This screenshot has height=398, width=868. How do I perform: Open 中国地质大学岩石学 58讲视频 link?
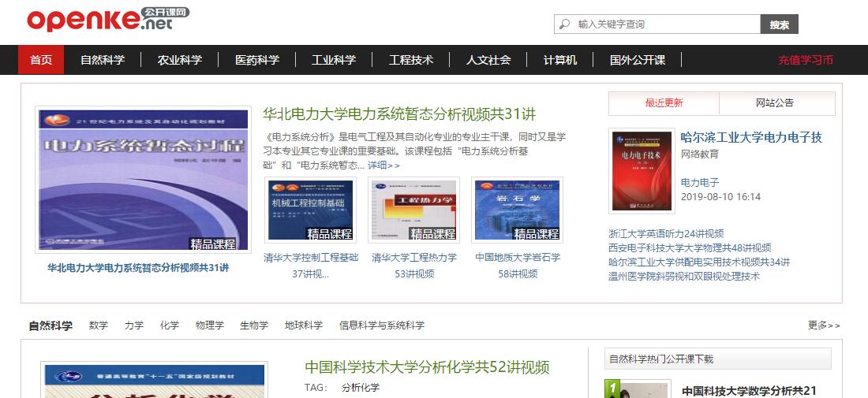pos(518,266)
